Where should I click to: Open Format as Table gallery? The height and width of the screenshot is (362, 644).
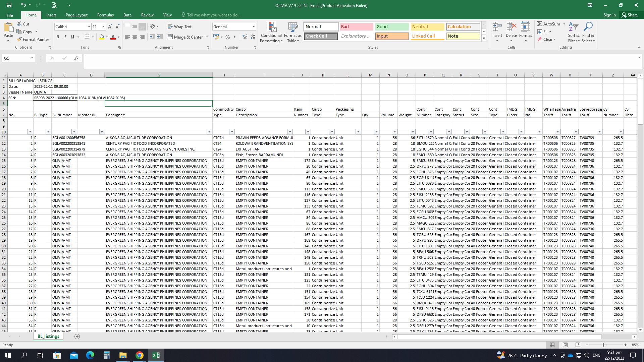293,33
